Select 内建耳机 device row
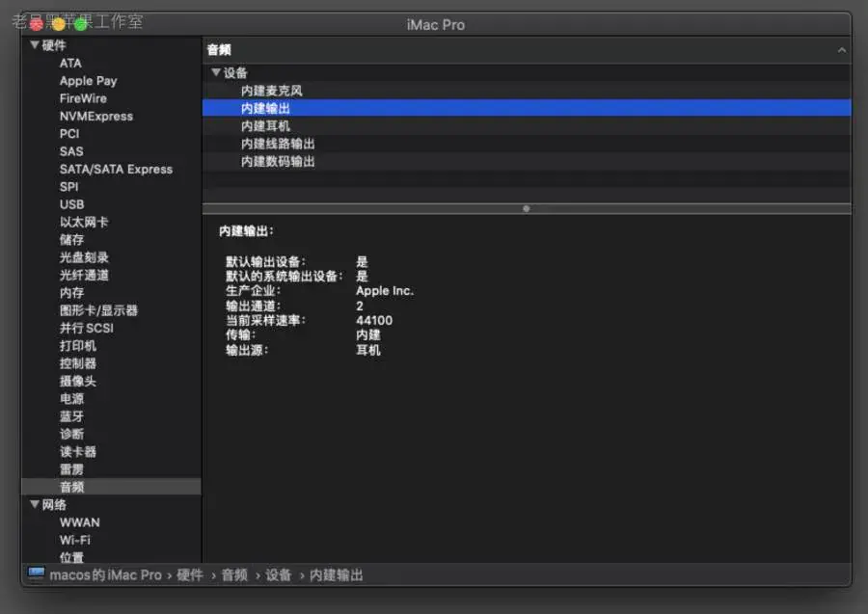 tap(527, 125)
